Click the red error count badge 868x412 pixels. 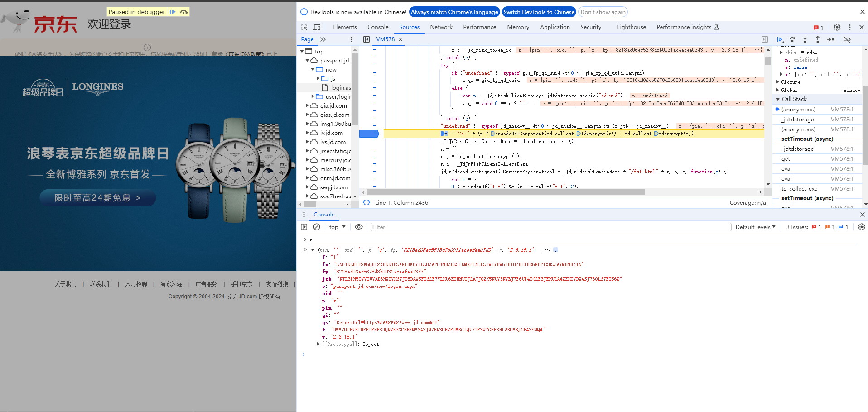(x=819, y=28)
